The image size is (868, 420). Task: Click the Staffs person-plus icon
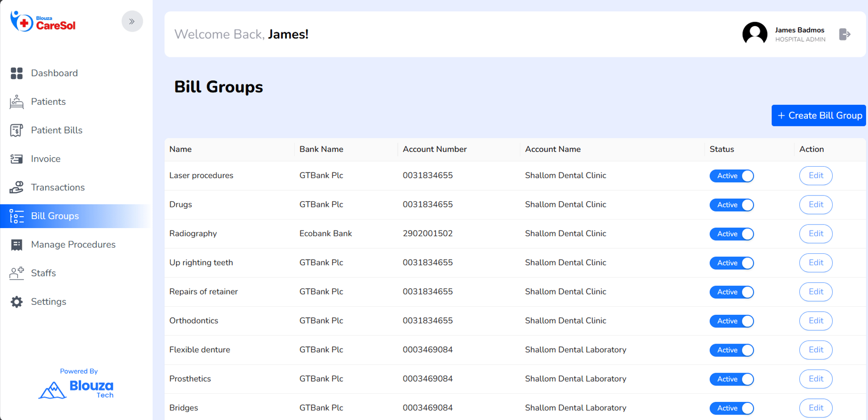17,273
